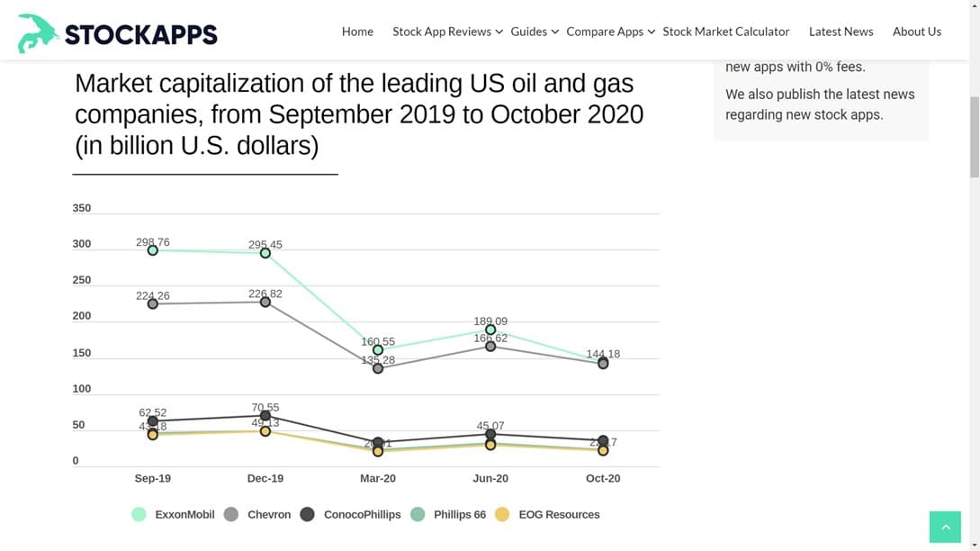
Task: Click ExxonMobil Sep-19 data point 298.76
Action: 153,250
